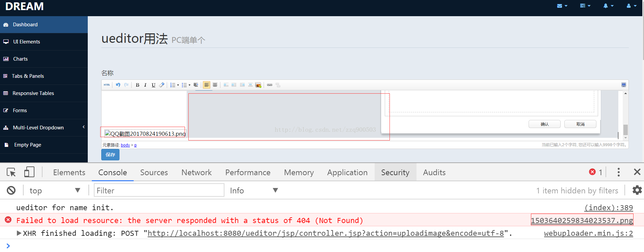Open the multi-image upload dialog

coord(259,85)
